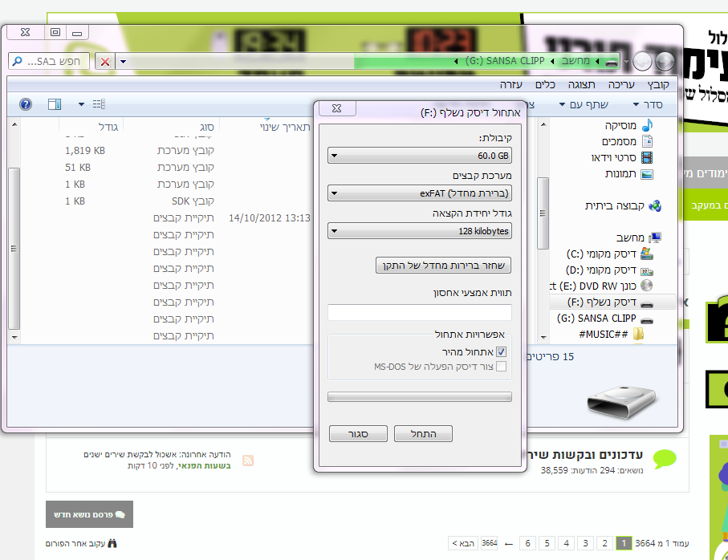Open the קיבולת capacity dropdown

click(420, 156)
